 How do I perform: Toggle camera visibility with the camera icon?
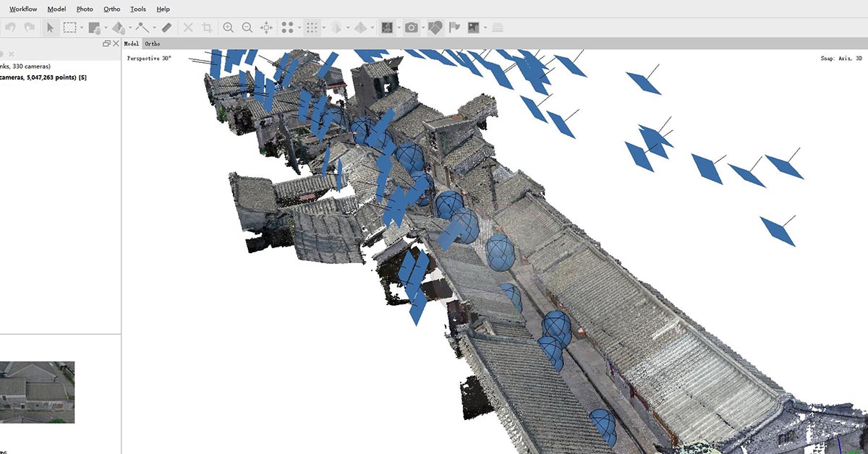(x=410, y=27)
